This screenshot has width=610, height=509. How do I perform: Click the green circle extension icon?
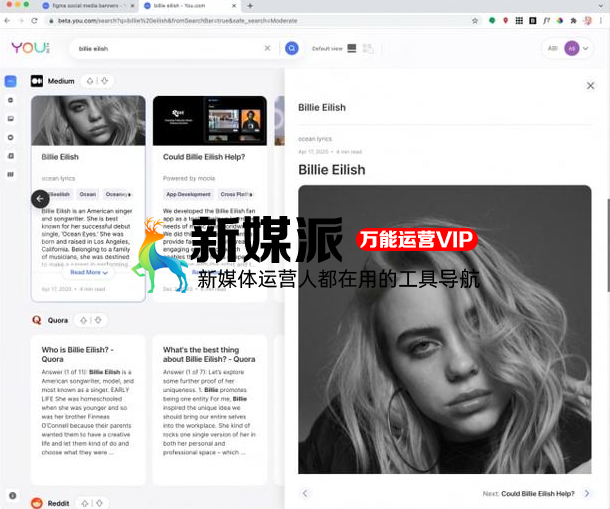click(492, 21)
